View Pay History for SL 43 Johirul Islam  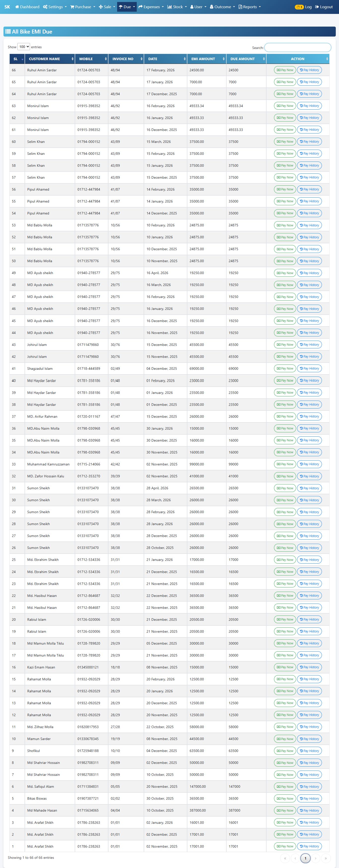309,345
